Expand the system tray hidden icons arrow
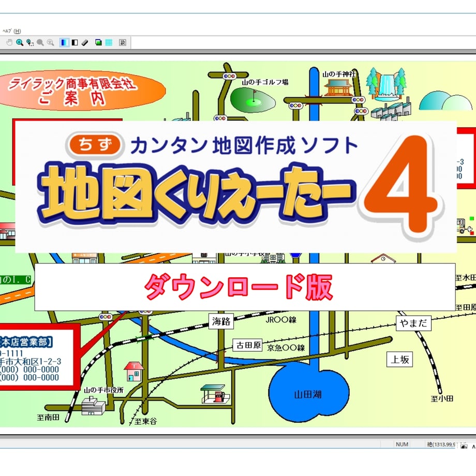The height and width of the screenshot is (476, 476). (x=473, y=447)
